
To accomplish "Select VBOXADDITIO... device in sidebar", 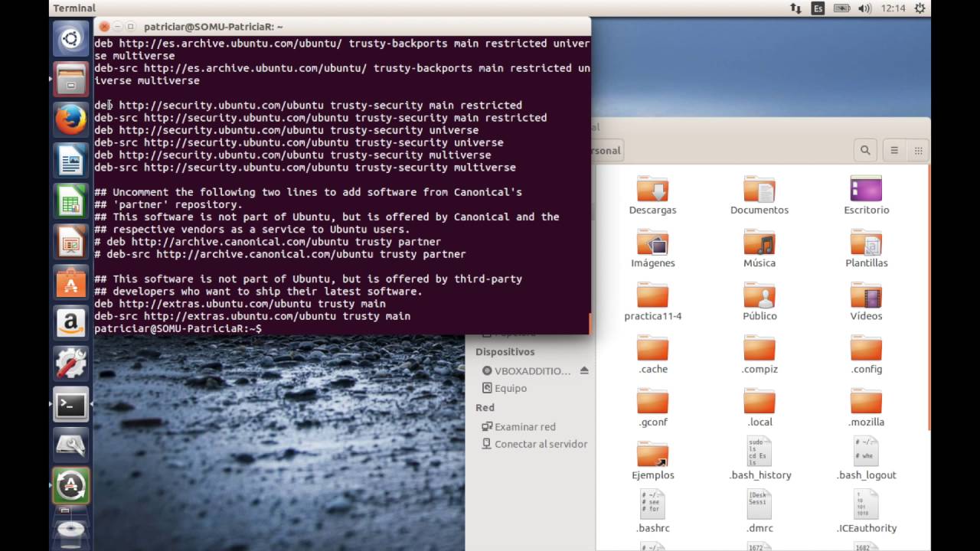I will (528, 370).
